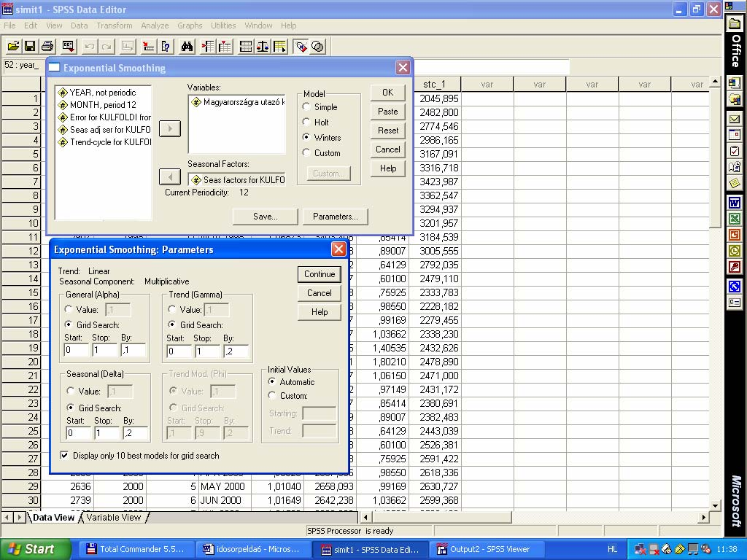The image size is (747, 560).
Task: Close the Exponential Smoothing Parameters dialog
Action: (x=338, y=249)
